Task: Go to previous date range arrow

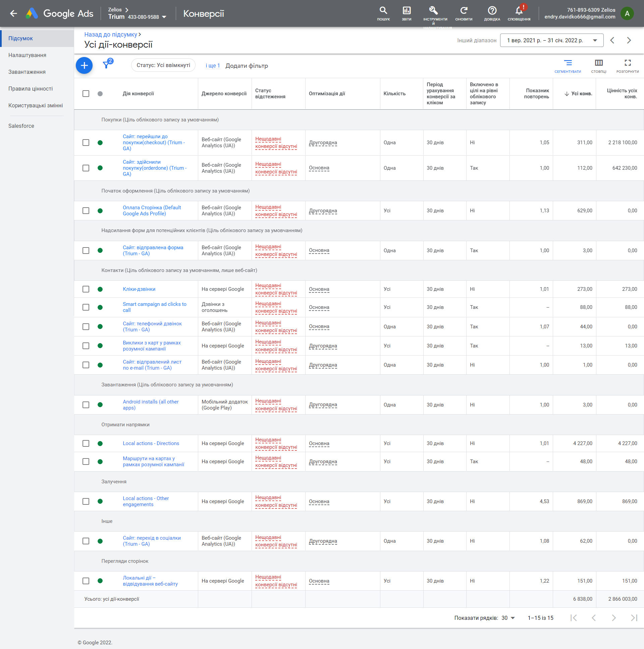Action: pos(612,40)
